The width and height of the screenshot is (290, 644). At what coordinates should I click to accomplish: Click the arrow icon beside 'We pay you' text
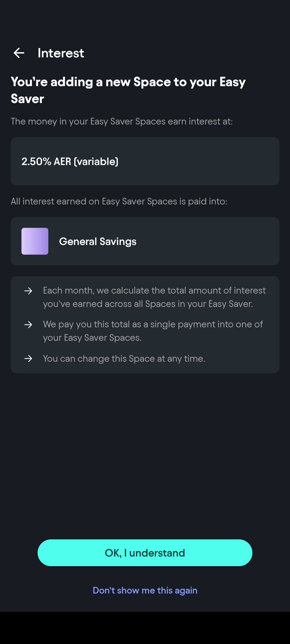tap(28, 325)
